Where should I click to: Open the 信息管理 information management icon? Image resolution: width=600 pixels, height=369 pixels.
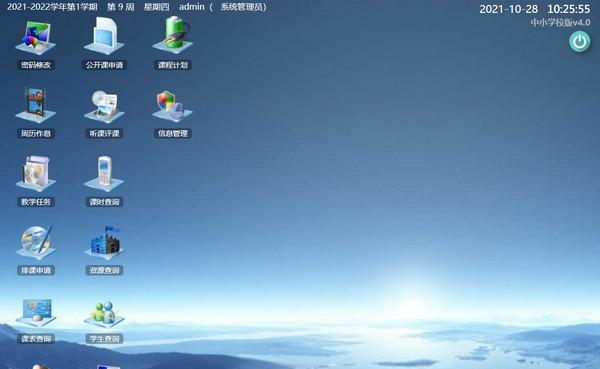coord(173,106)
